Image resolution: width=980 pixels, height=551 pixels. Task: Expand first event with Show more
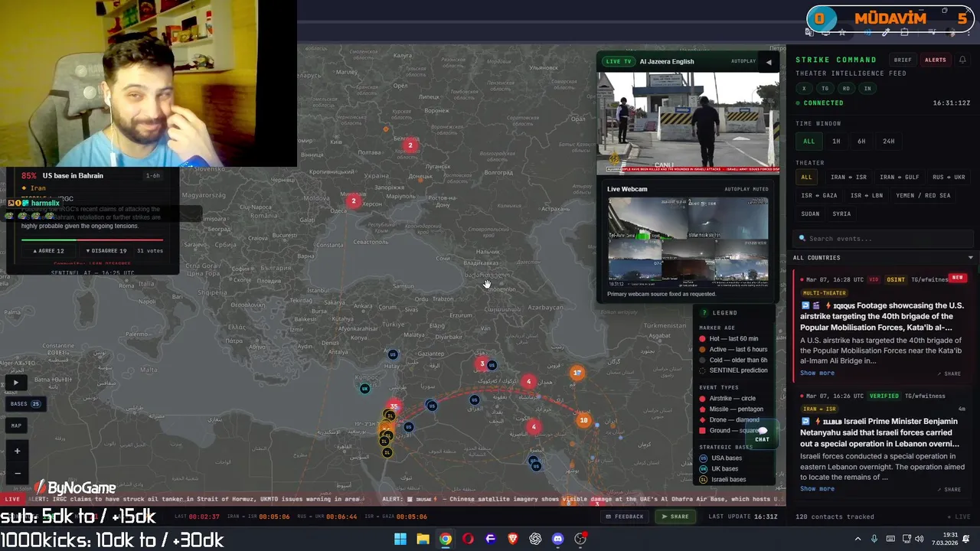[817, 373]
